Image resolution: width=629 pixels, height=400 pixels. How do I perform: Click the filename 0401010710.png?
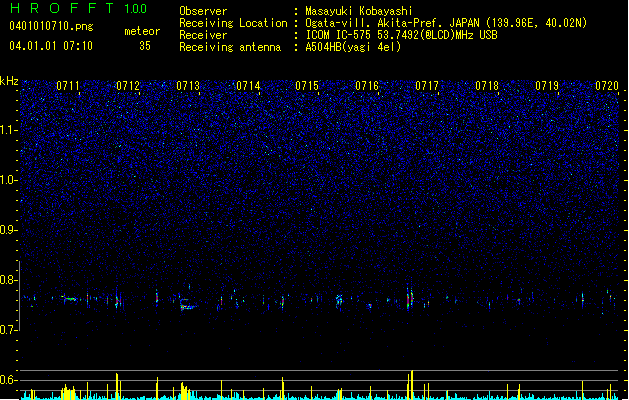tap(51, 27)
